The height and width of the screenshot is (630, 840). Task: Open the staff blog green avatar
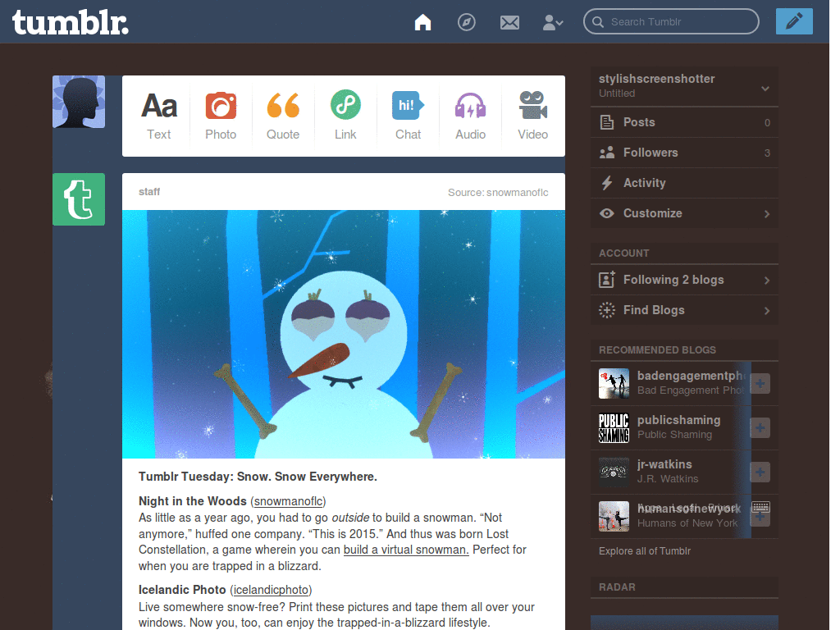(x=79, y=199)
